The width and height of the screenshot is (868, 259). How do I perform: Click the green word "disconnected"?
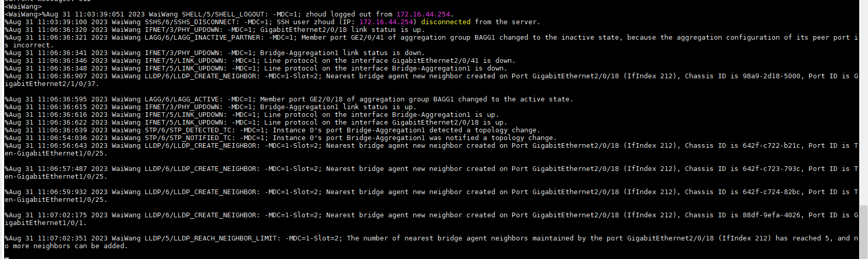(x=445, y=22)
